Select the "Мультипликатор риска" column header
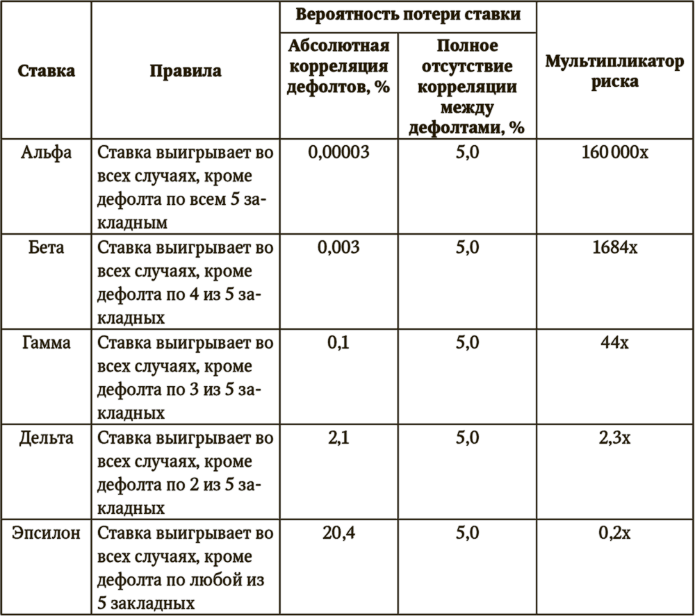 tap(614, 71)
